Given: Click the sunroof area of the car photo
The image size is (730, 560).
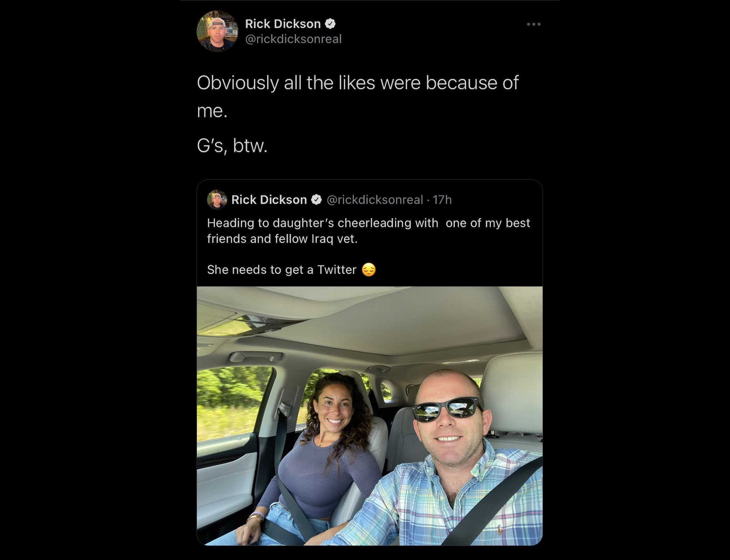Looking at the screenshot, I should pos(252,324).
